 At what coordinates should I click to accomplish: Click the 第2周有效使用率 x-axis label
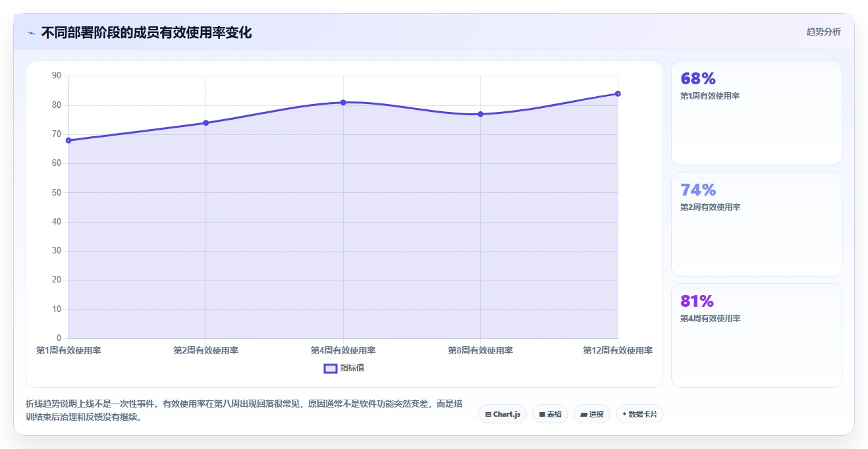206,351
